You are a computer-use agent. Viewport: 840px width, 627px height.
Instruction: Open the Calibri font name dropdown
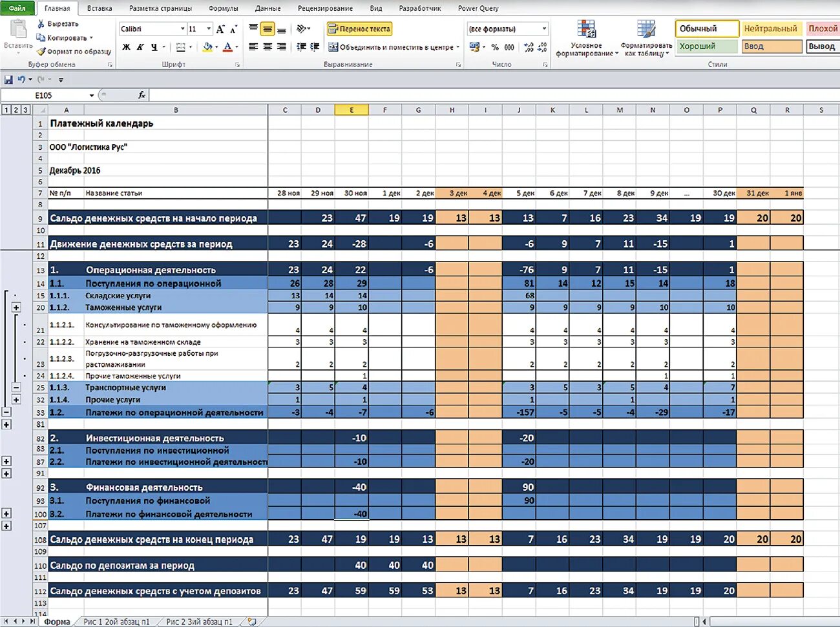coord(183,29)
